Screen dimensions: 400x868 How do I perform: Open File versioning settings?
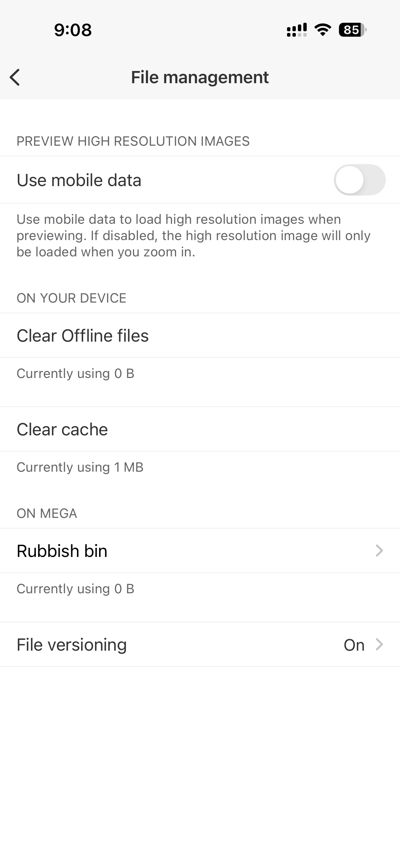[x=72, y=645]
